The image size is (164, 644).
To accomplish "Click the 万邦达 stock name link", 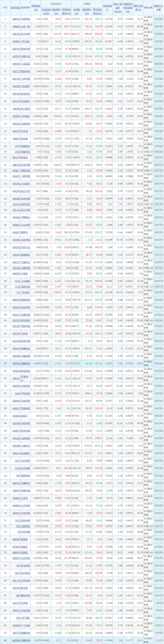I will (x=24, y=274).
